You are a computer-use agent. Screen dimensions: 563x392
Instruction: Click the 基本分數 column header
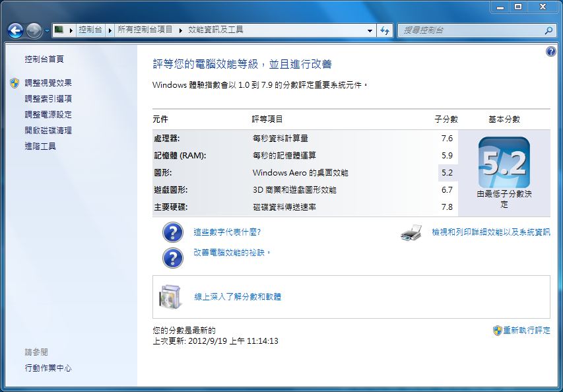[x=504, y=119]
